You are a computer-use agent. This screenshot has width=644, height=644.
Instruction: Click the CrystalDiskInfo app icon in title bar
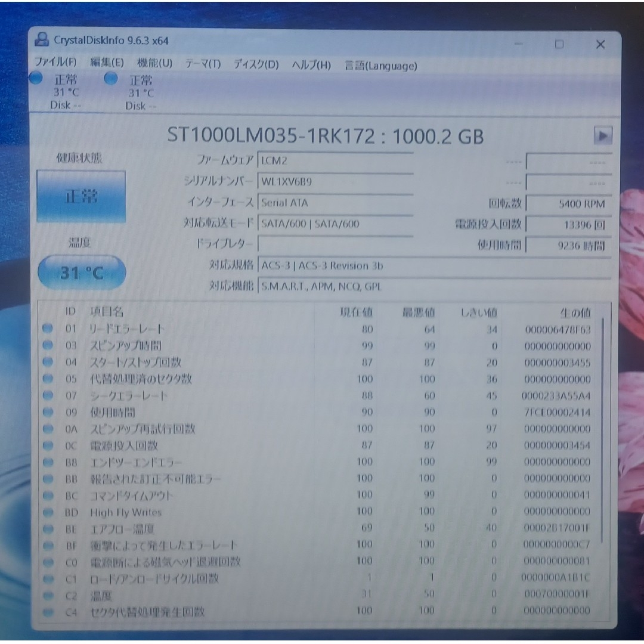pyautogui.click(x=42, y=39)
